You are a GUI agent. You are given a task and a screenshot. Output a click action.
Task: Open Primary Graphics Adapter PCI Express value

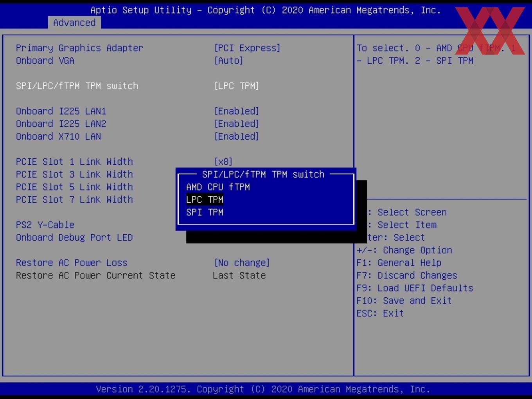point(247,48)
